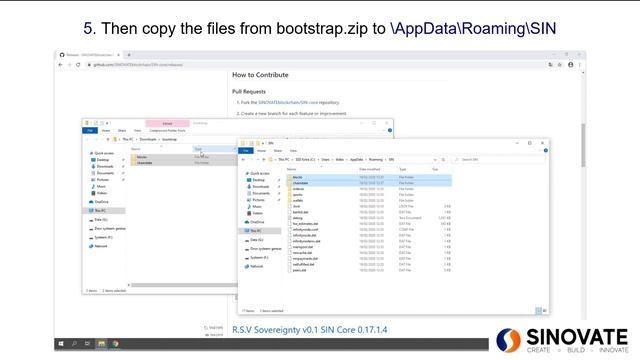Viewport: 640px width, 360px height.
Task: Open help icon in SIN explorer ribbon
Action: point(546,151)
